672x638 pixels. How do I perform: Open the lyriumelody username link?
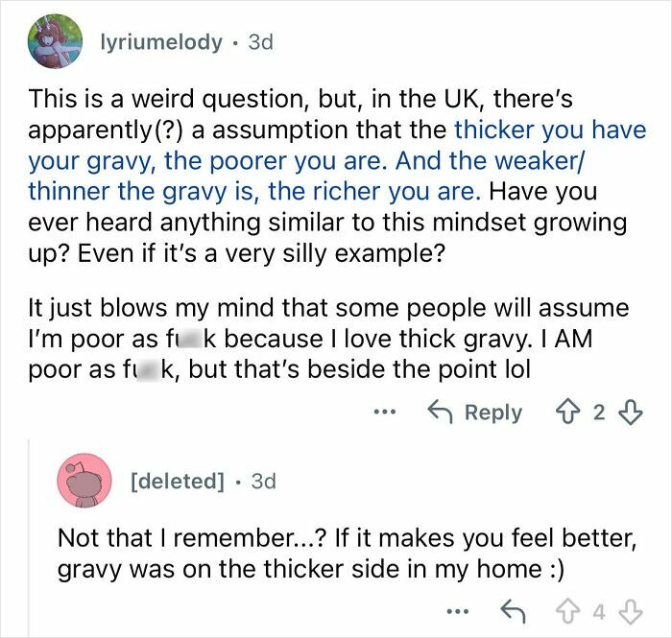(x=161, y=43)
